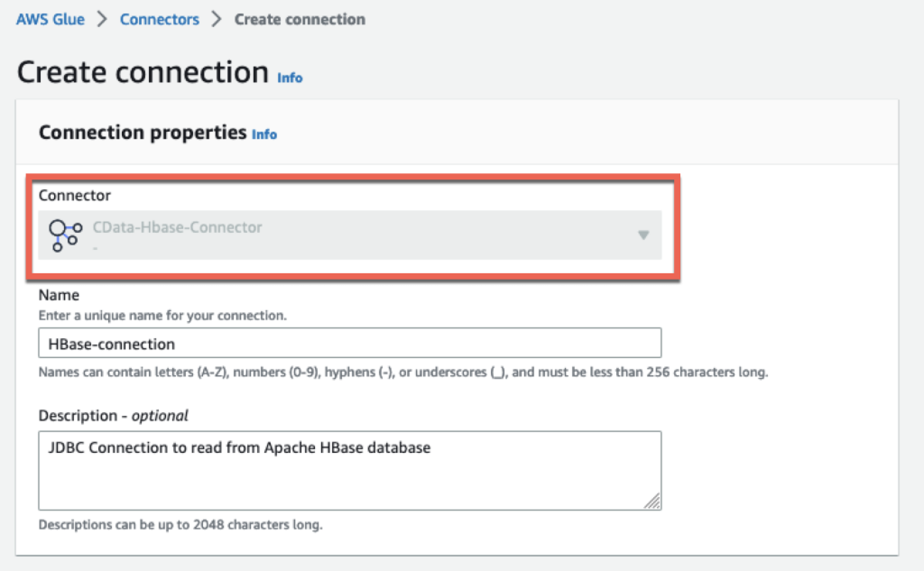Expand the Connector dropdown arrow
The height and width of the screenshot is (571, 924).
tap(643, 235)
